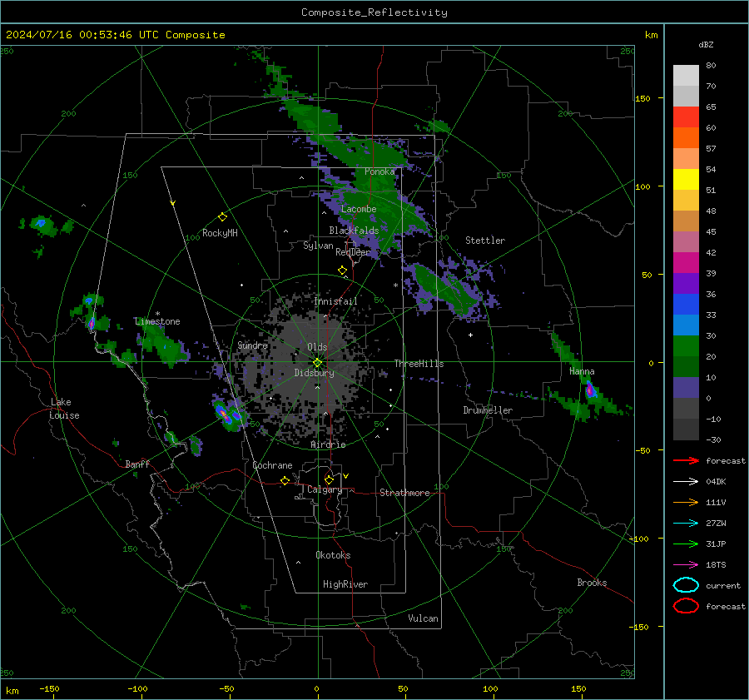Click the Sylvan label
The image size is (749, 700).
coord(318,246)
